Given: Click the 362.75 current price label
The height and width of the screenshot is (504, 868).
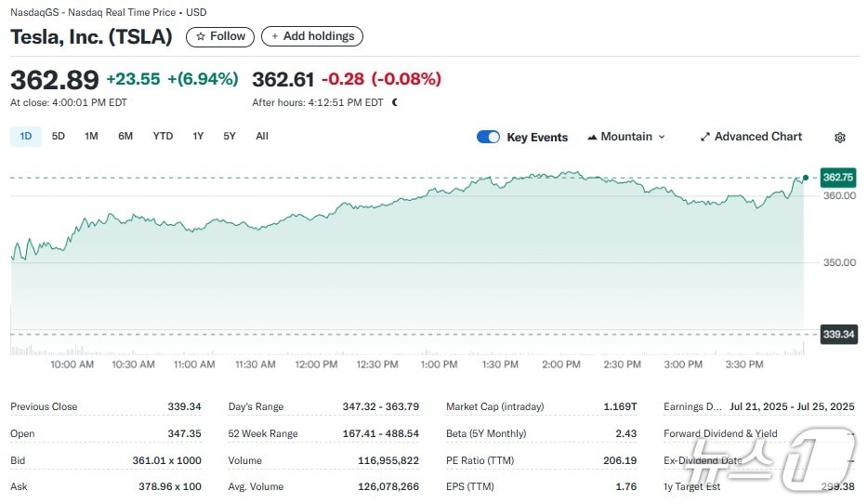Looking at the screenshot, I should pos(837,177).
